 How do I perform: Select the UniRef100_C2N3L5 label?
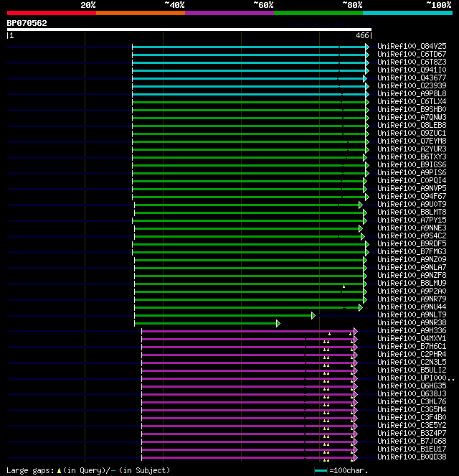click(412, 362)
